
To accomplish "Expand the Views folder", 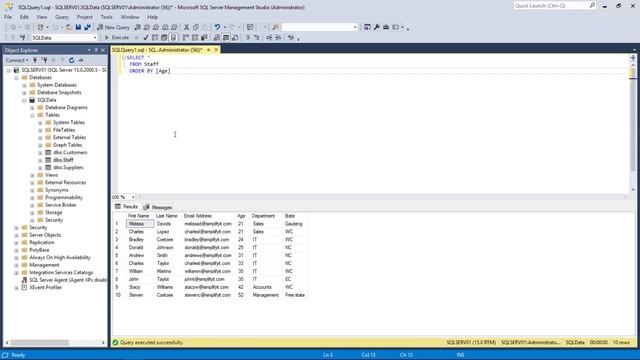I will pos(32,175).
